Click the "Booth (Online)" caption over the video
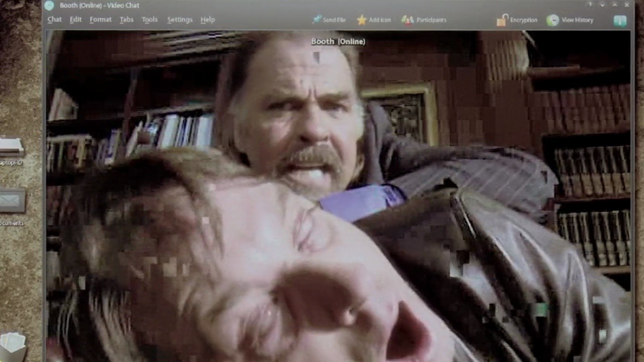644x362 pixels. coord(338,41)
